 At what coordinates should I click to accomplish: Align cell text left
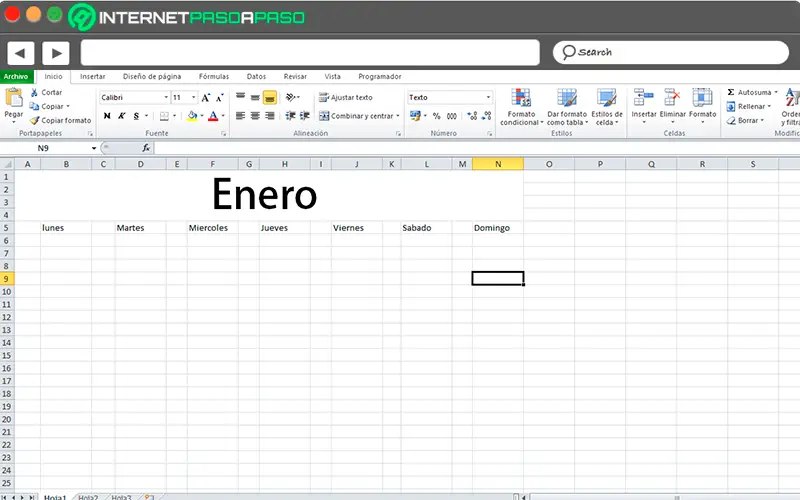coord(240,116)
